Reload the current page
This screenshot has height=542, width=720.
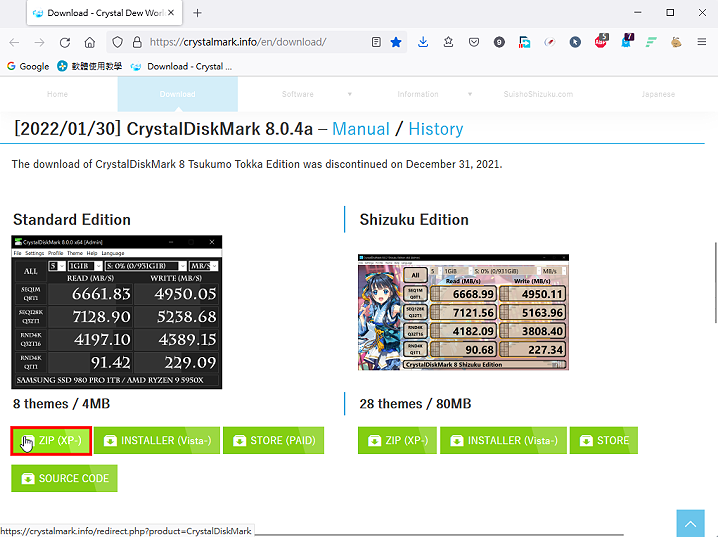pos(65,43)
